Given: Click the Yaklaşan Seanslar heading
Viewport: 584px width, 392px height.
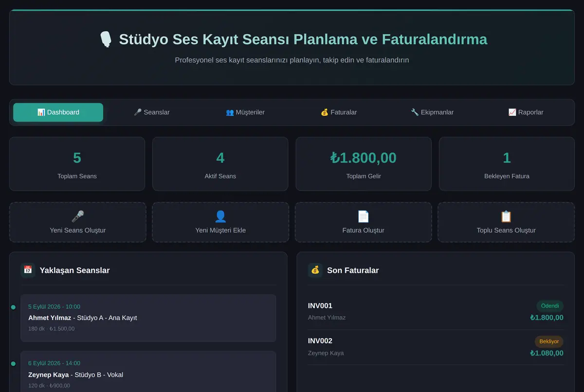Looking at the screenshot, I should (x=74, y=270).
